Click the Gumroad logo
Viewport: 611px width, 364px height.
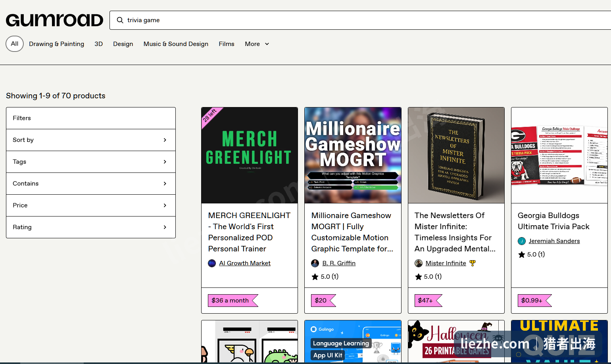(x=54, y=20)
